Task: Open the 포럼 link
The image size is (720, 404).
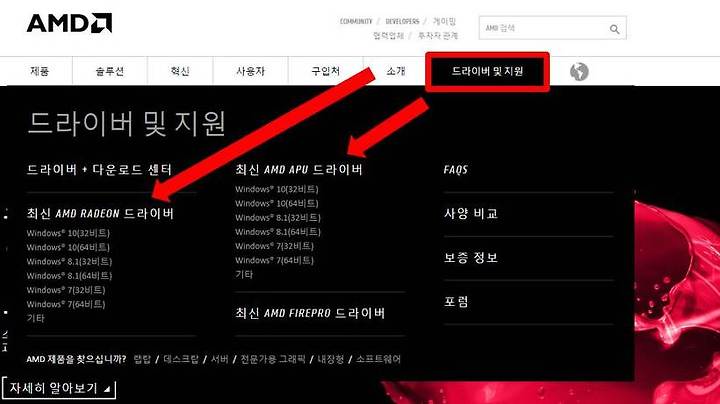Action: 456,302
